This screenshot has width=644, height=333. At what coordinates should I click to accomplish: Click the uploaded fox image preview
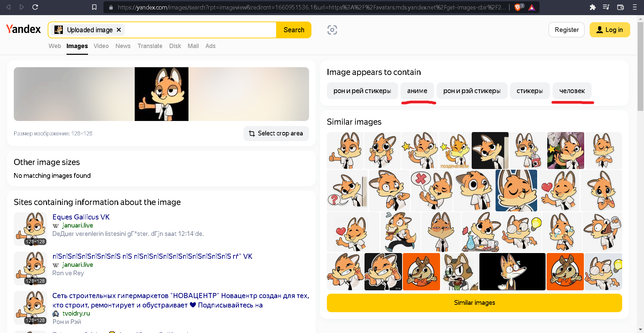[x=162, y=94]
